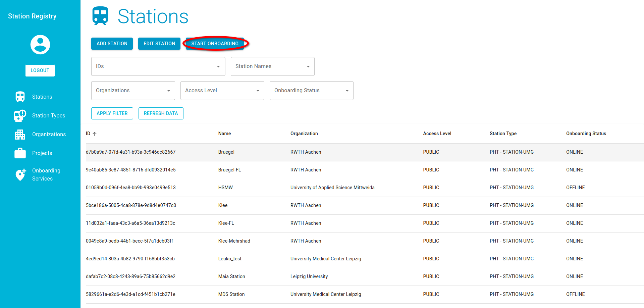Sort by the Access Level column header
Image resolution: width=644 pixels, height=308 pixels.
coord(437,134)
